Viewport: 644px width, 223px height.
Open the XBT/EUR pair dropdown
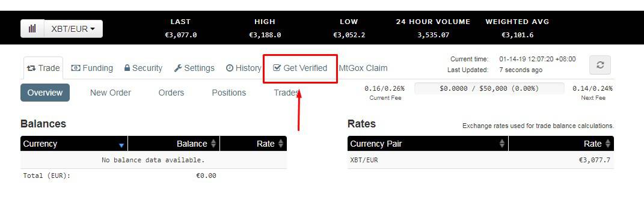[73, 29]
